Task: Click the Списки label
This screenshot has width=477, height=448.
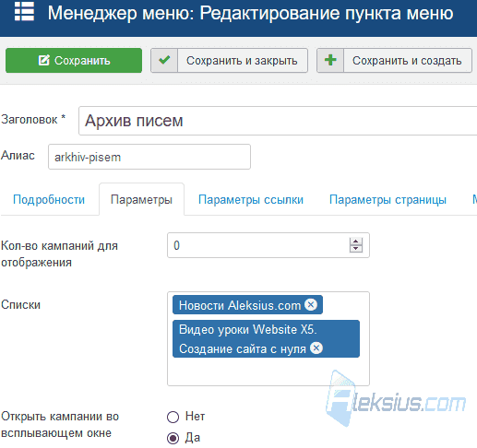Action: [20, 305]
